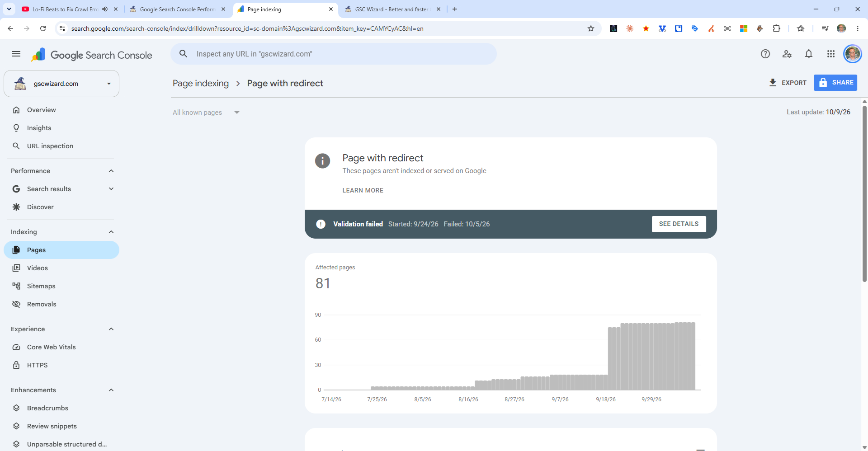Click the page vertical scrollbar
Viewport: 868px width, 451px height.
pyautogui.click(x=864, y=194)
